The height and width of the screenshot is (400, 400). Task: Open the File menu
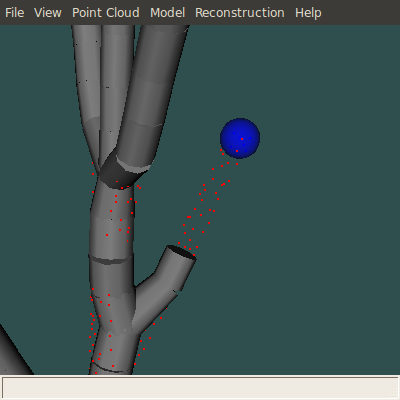(15, 13)
